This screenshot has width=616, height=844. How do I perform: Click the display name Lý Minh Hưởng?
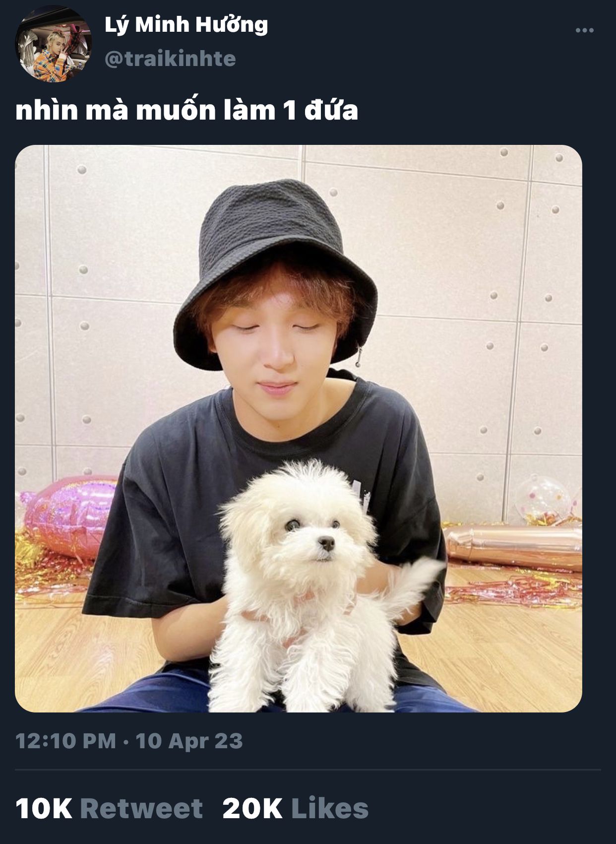pyautogui.click(x=186, y=25)
